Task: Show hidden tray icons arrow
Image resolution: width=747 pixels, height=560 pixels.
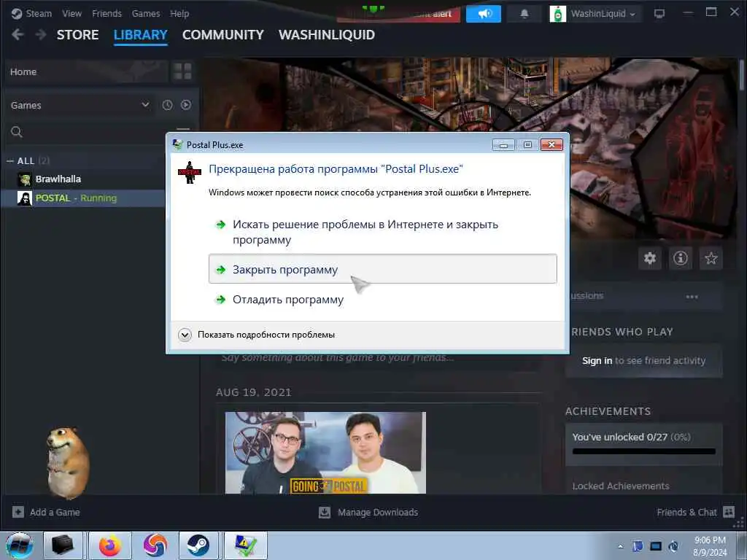Action: coord(620,547)
